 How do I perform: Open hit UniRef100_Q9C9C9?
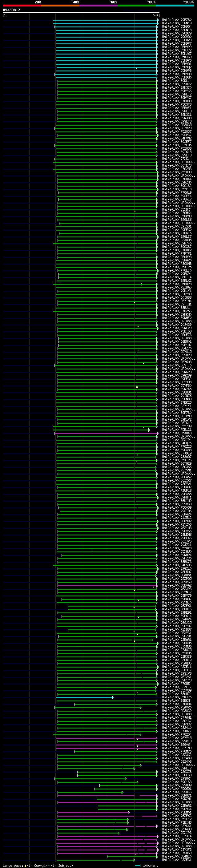(177, 33)
